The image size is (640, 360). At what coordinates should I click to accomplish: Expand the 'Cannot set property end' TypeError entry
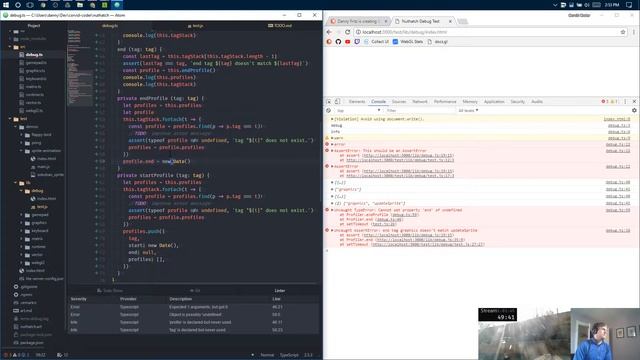(x=332, y=210)
